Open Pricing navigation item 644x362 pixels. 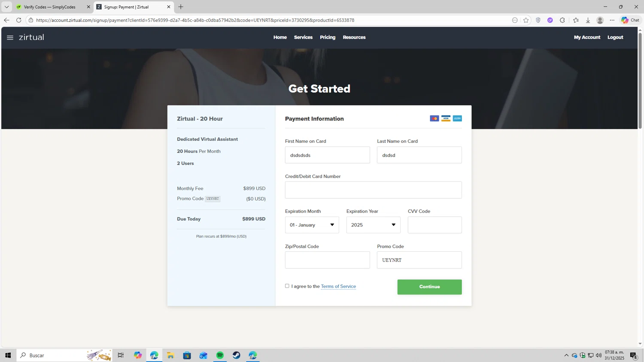coord(328,37)
